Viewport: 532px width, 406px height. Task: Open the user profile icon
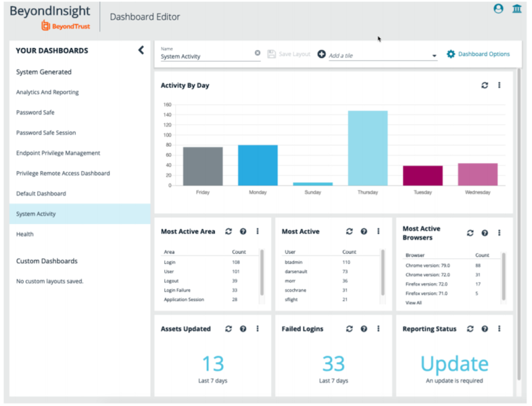point(498,9)
